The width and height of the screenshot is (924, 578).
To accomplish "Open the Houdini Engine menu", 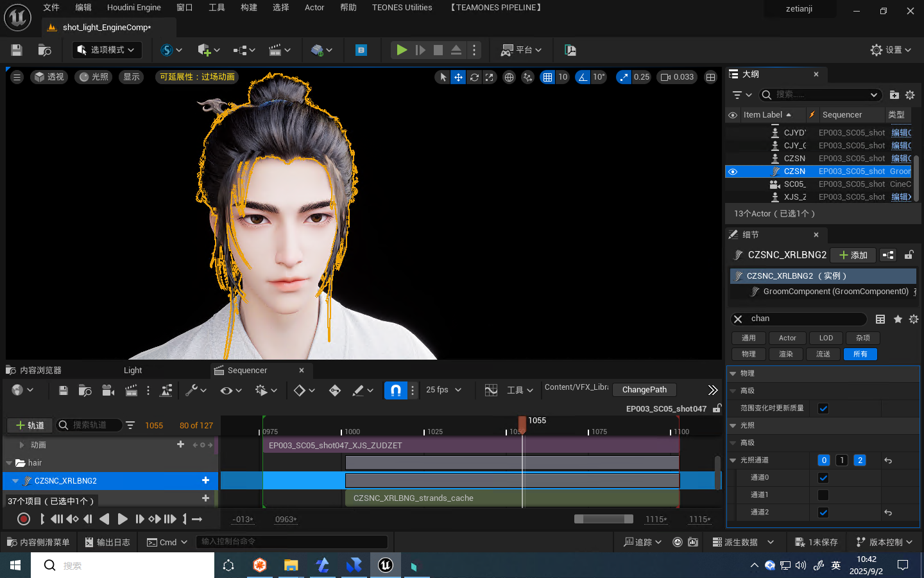I will coord(133,8).
